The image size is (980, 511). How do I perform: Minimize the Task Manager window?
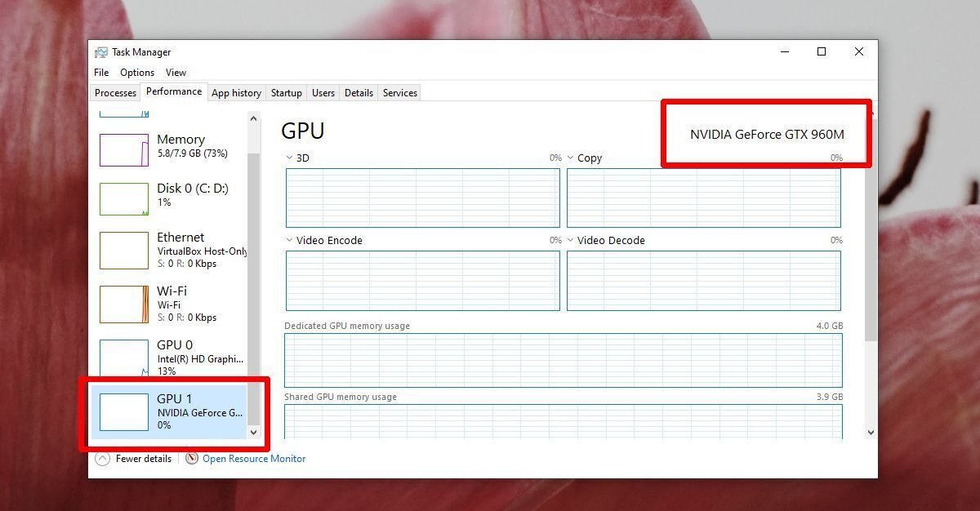coord(784,51)
